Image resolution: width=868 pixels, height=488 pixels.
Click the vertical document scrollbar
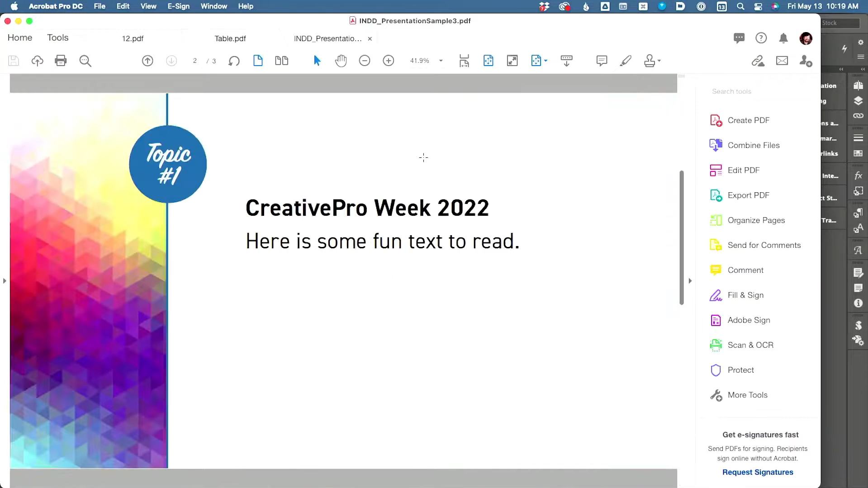[682, 237]
